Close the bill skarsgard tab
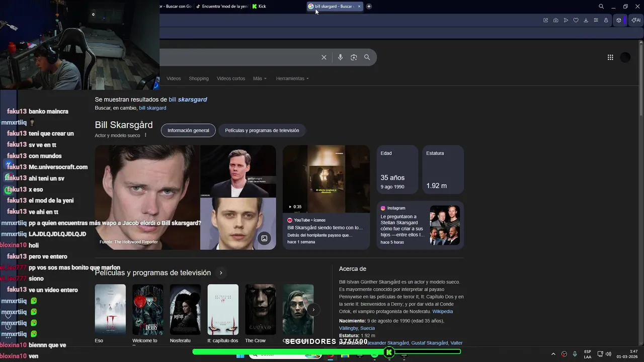The width and height of the screenshot is (644, 362). point(359,7)
